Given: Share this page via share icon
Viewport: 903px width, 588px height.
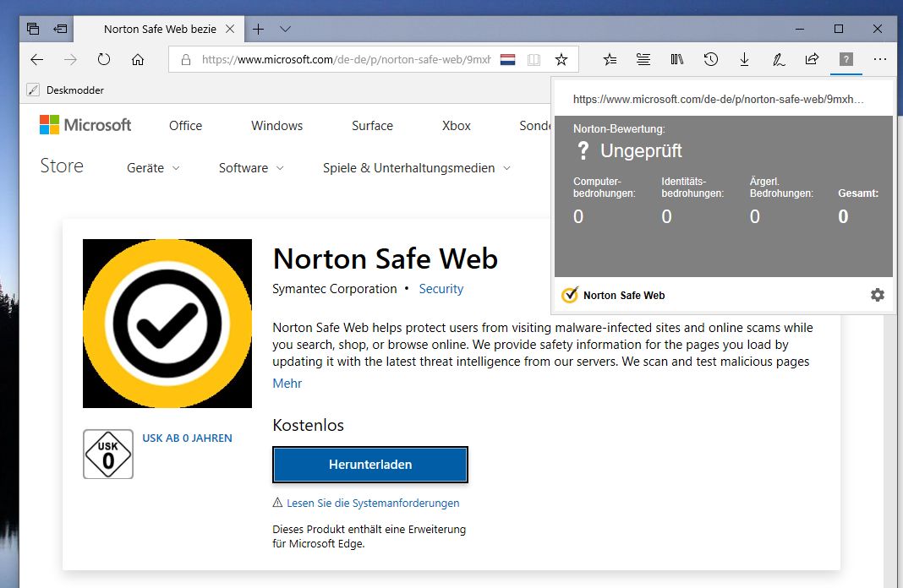Looking at the screenshot, I should (x=812, y=59).
